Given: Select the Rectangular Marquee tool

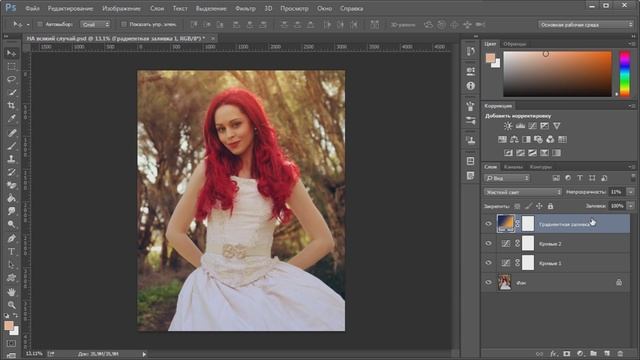Looking at the screenshot, I should tap(11, 67).
